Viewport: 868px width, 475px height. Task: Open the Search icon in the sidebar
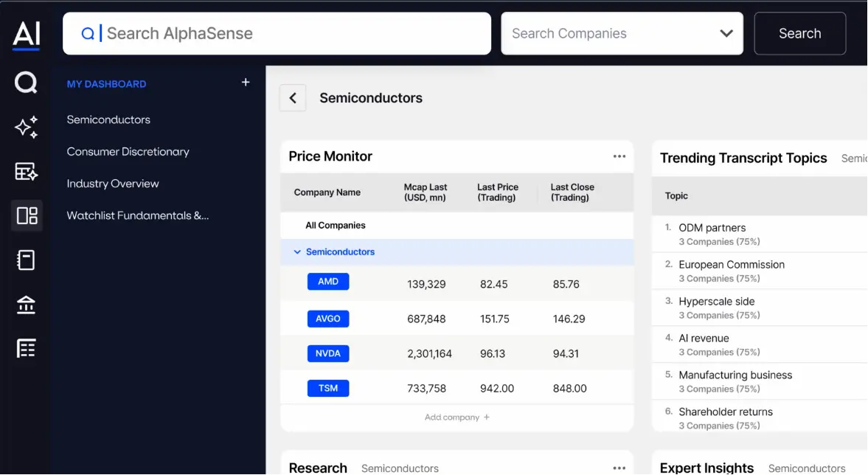[x=25, y=83]
